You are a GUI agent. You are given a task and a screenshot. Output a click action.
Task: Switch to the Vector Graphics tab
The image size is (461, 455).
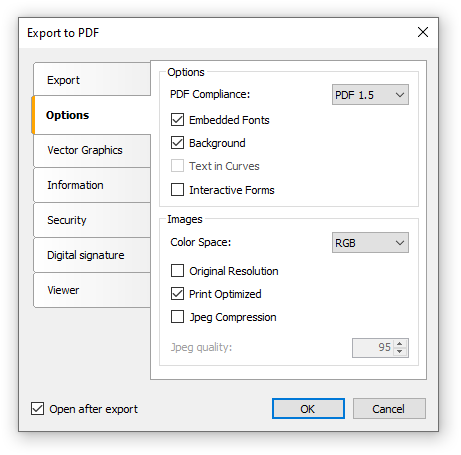[92, 151]
